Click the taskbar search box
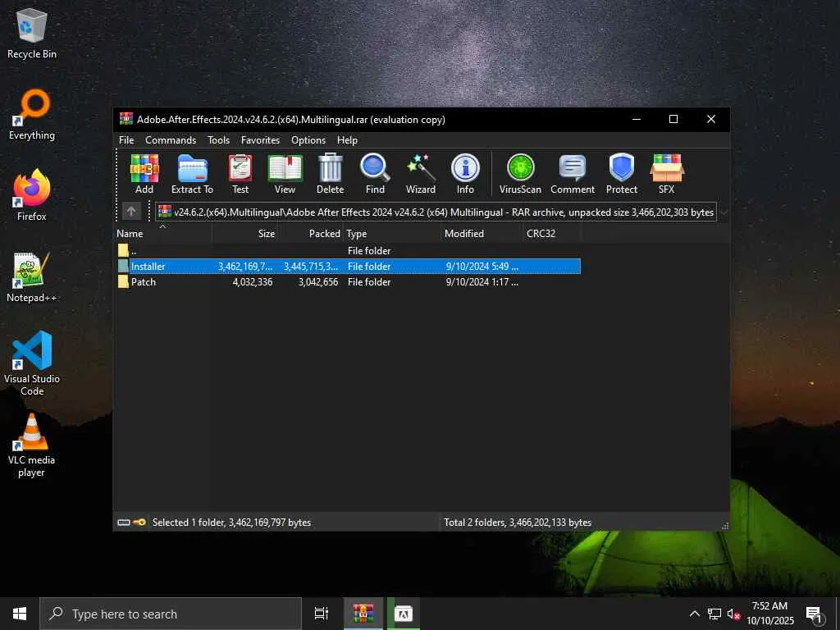The height and width of the screenshot is (630, 840). 171,614
